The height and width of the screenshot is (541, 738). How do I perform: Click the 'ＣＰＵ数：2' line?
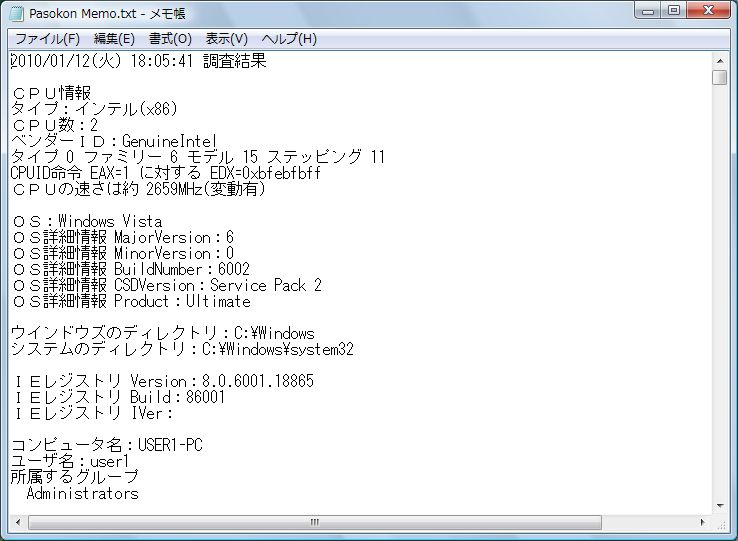tap(55, 125)
